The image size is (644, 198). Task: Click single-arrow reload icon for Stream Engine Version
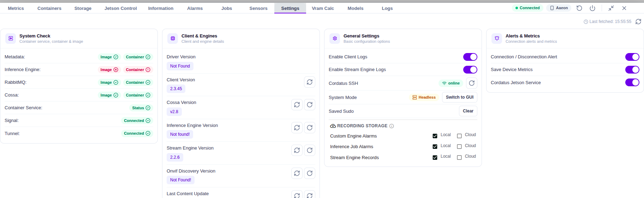coord(310,150)
